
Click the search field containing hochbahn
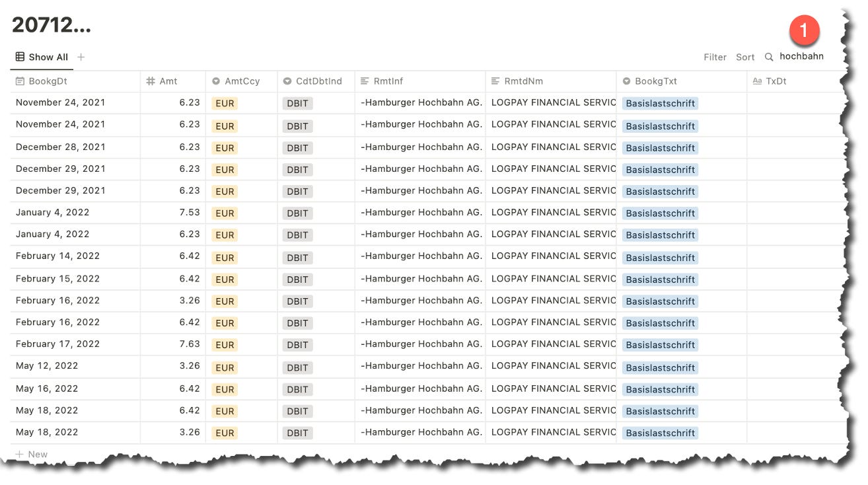tap(801, 57)
